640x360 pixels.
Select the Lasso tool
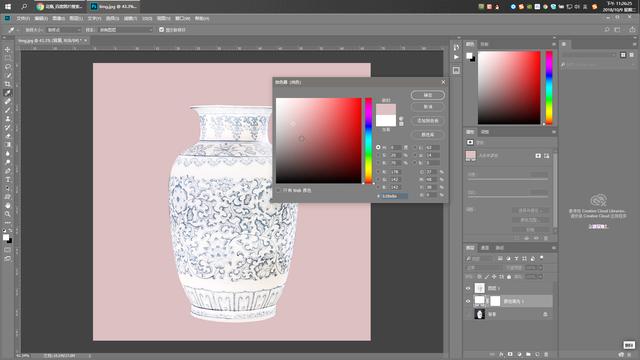pos(7,67)
